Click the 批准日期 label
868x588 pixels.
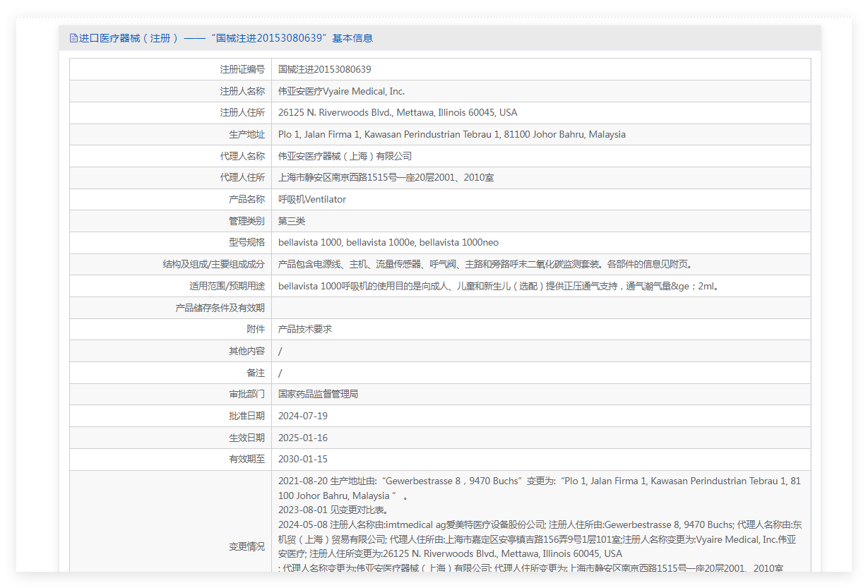[246, 416]
